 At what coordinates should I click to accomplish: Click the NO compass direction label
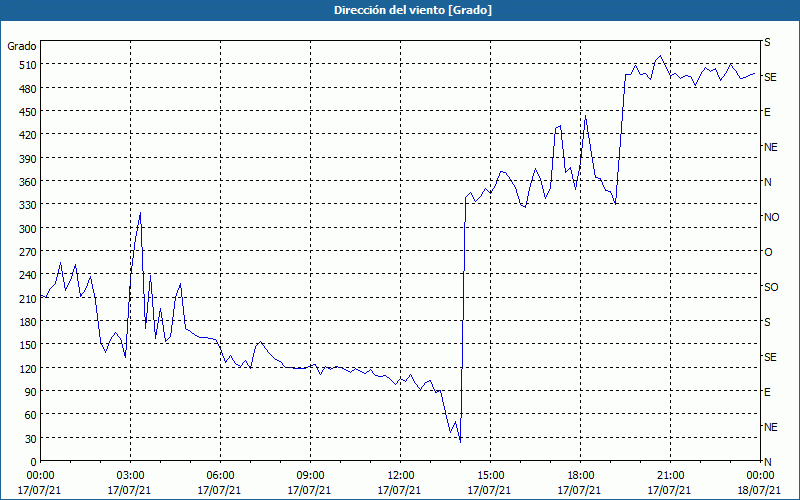click(x=771, y=217)
